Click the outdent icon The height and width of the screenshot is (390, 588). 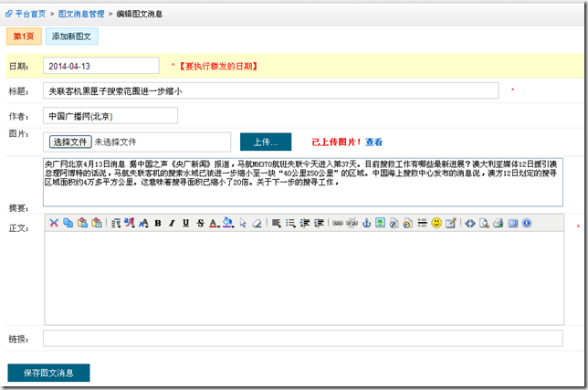pyautogui.click(x=305, y=223)
